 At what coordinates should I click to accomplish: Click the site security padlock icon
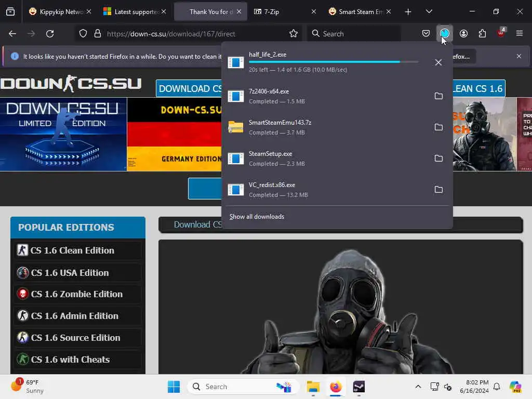[98, 34]
